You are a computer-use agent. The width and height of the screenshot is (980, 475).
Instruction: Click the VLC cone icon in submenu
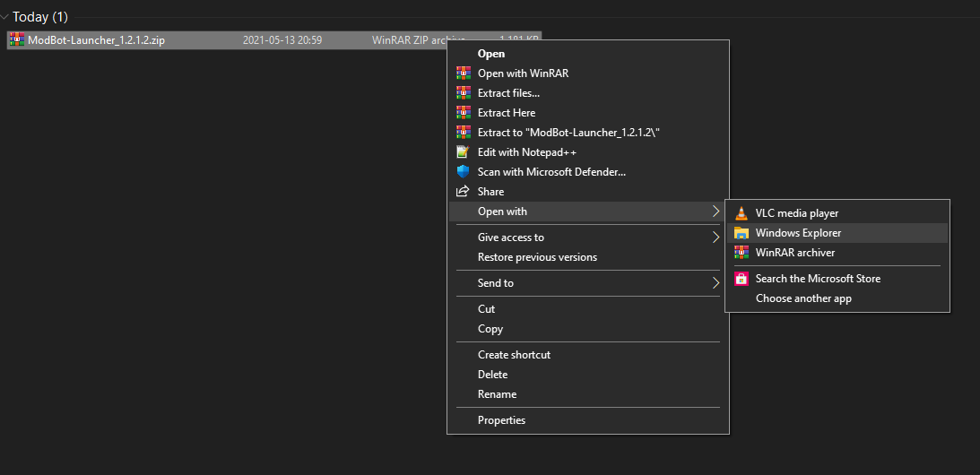(742, 213)
